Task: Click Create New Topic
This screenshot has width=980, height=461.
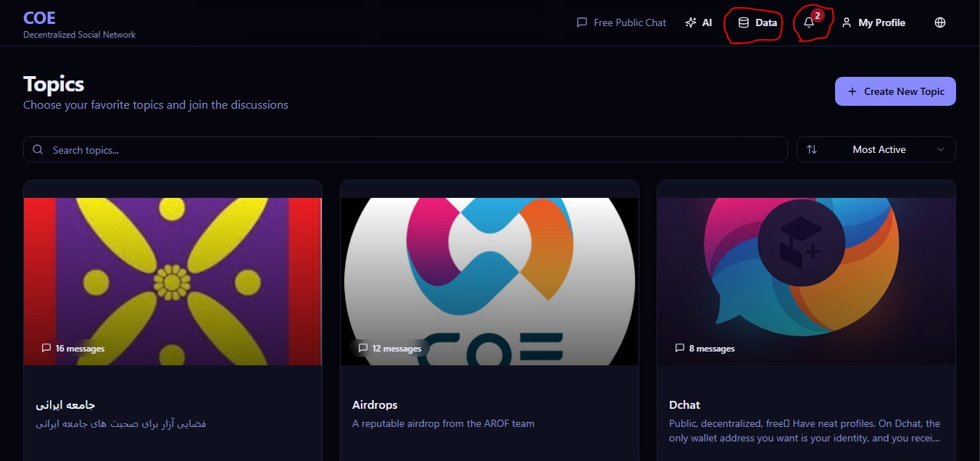Action: point(895,91)
